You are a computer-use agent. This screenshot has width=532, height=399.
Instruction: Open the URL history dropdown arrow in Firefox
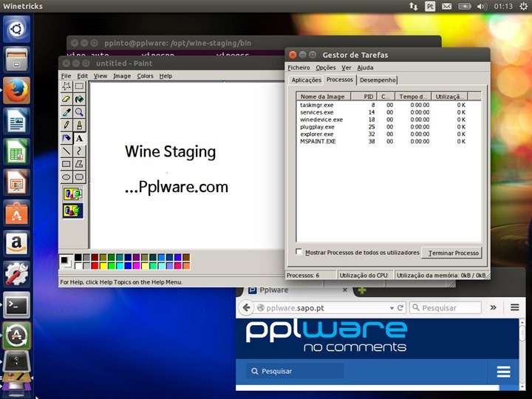point(392,308)
